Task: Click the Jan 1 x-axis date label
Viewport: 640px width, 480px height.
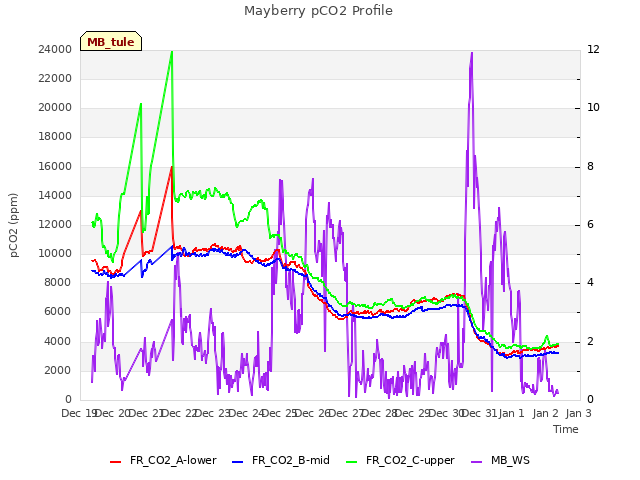Action: [x=511, y=413]
